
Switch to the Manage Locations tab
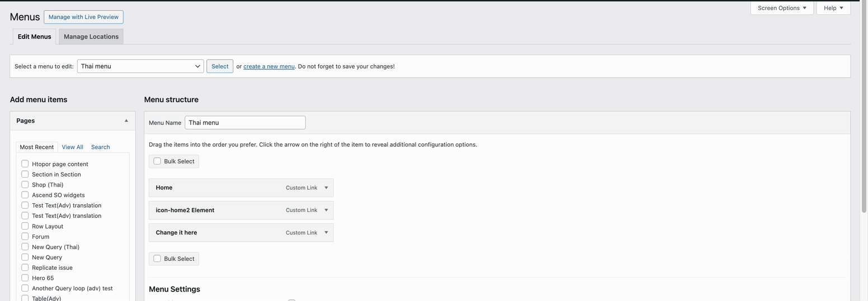tap(91, 37)
